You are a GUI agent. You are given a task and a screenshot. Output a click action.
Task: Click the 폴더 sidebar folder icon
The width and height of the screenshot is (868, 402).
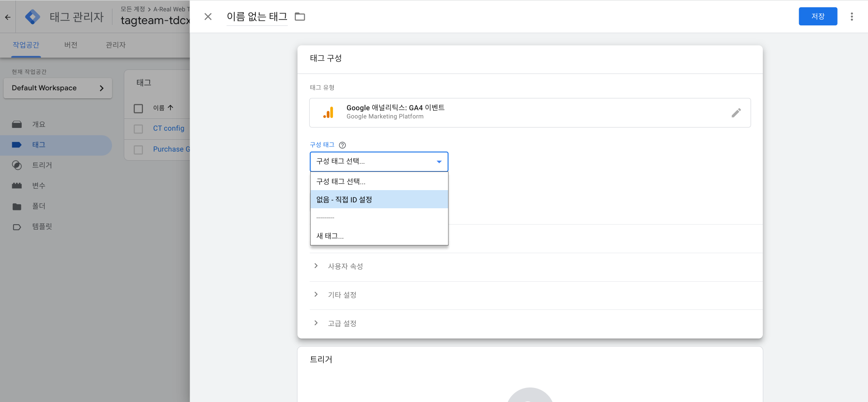click(17, 206)
